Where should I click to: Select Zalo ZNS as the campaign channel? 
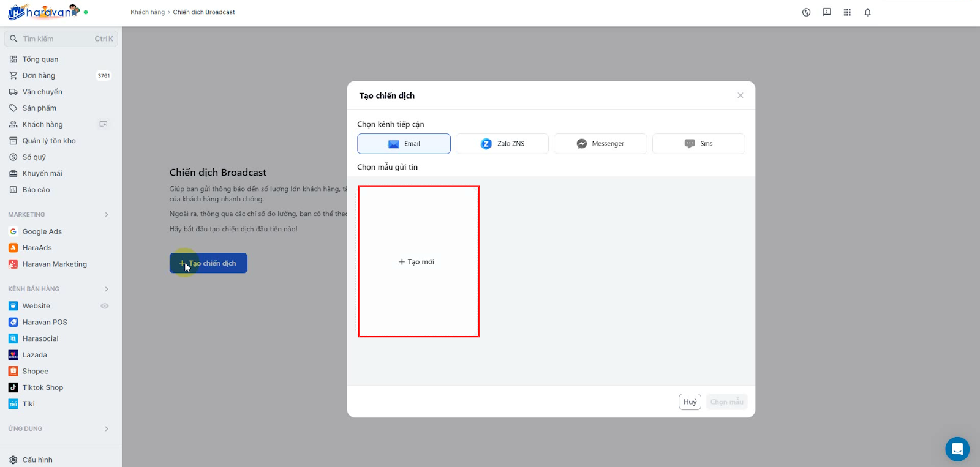[x=502, y=144]
